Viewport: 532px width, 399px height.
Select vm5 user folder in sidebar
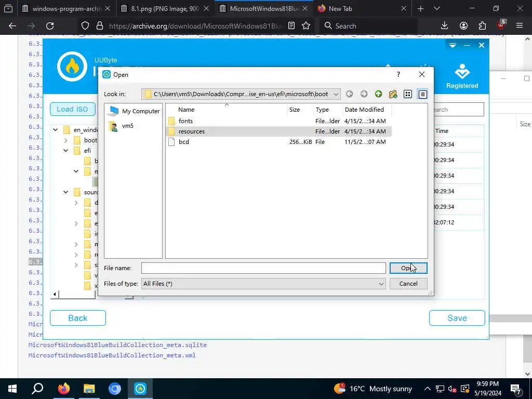tap(122, 126)
